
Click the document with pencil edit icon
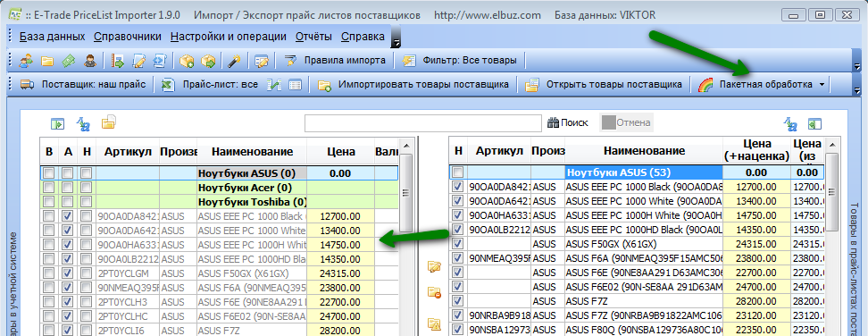(138, 61)
